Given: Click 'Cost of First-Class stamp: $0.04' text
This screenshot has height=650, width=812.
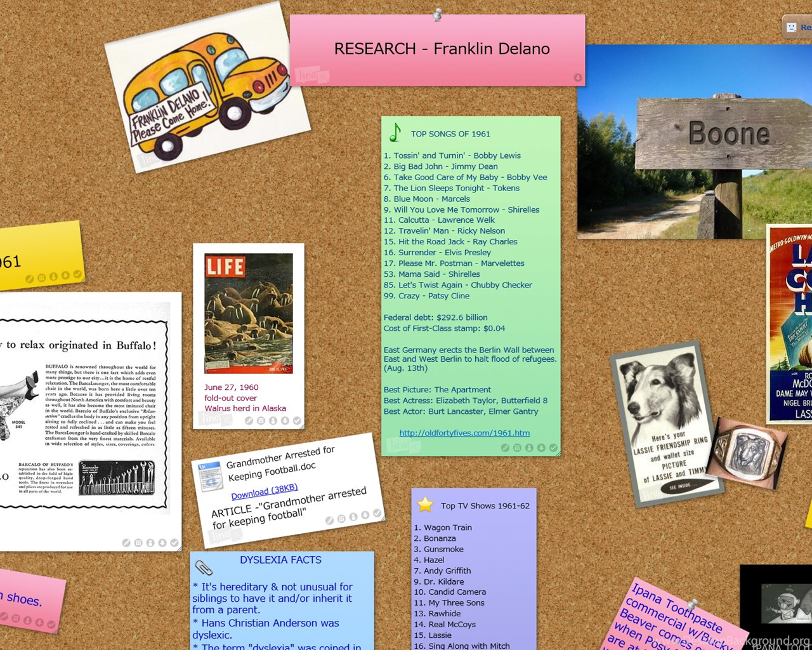Looking at the screenshot, I should click(444, 328).
